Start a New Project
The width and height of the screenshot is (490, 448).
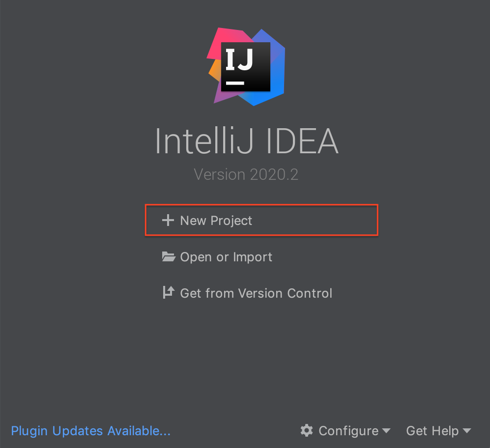216,221
